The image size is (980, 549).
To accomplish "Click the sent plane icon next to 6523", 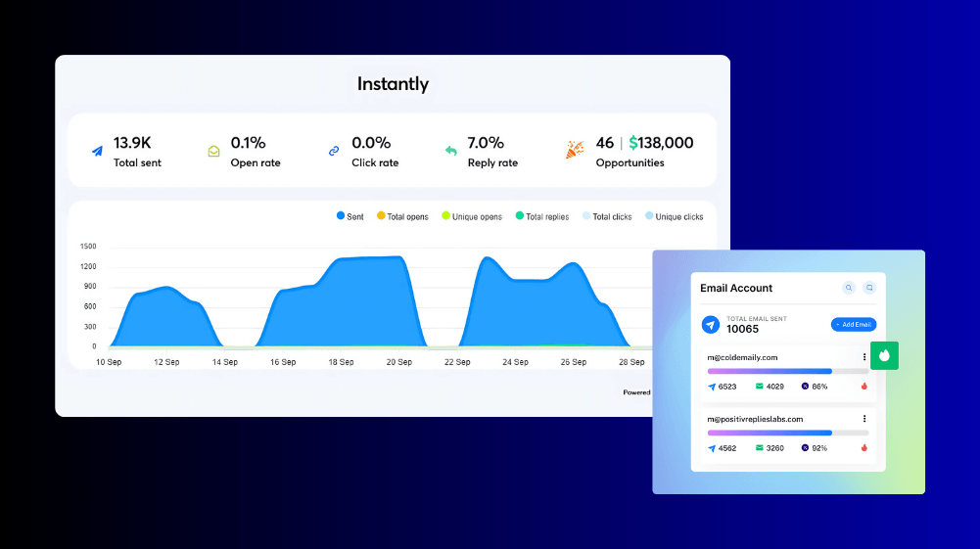I will (711, 387).
